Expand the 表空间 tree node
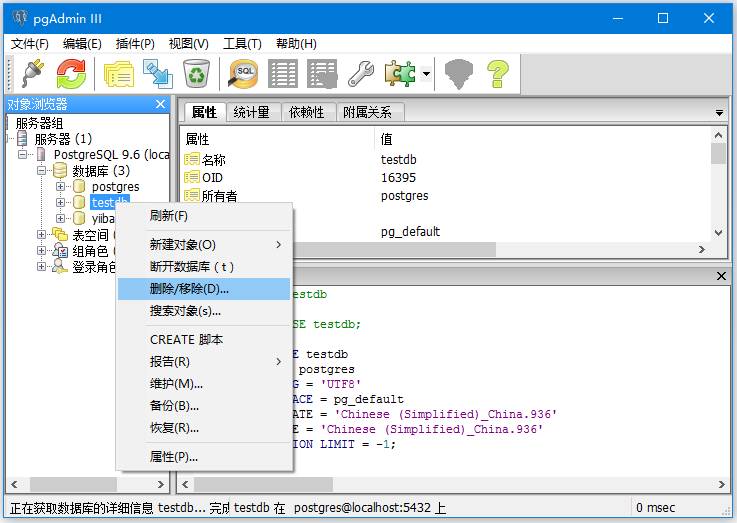Screen dimensions: 737x523 pyautogui.click(x=43, y=235)
